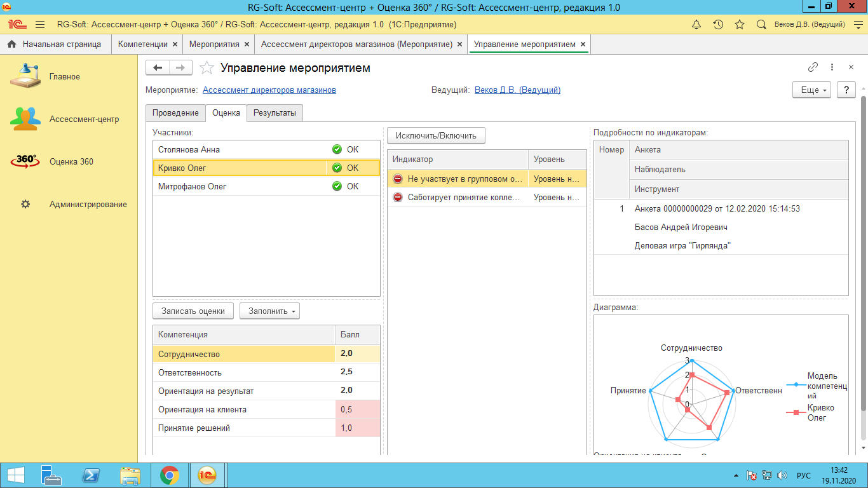The width and height of the screenshot is (868, 488).
Task: Click the Исключить/Включить button
Action: click(436, 135)
